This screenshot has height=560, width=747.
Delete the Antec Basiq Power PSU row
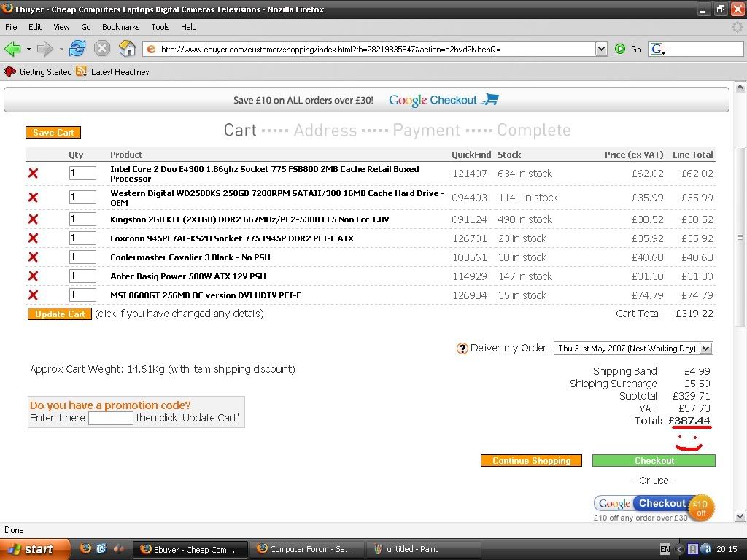(x=33, y=276)
